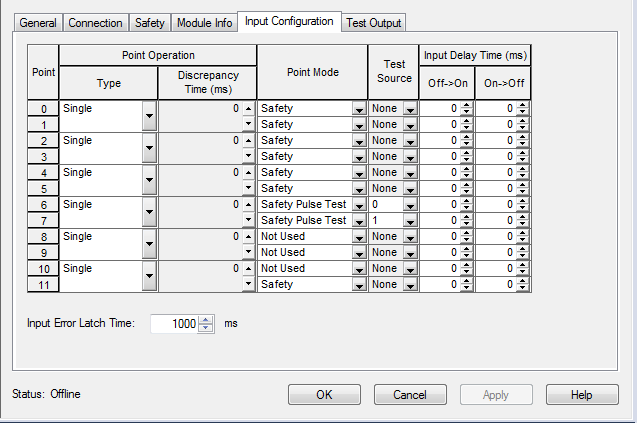Increase Off->On delay for point 0

(x=466, y=105)
